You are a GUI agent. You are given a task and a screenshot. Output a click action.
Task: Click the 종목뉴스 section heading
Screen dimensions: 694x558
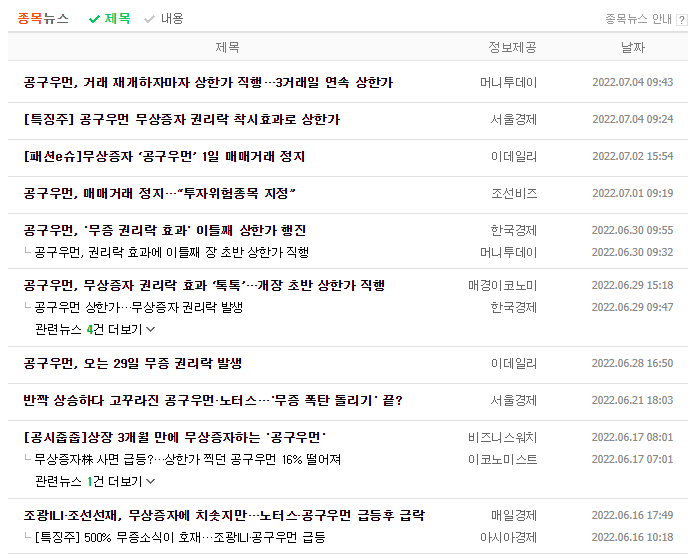[43, 19]
